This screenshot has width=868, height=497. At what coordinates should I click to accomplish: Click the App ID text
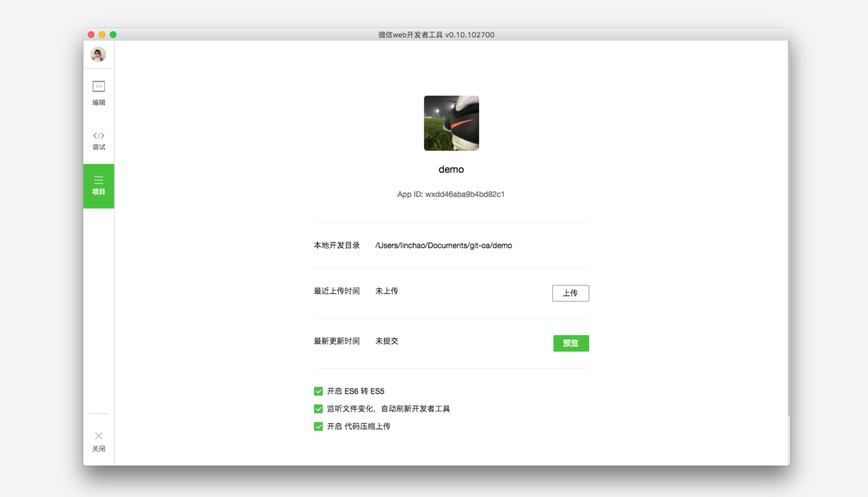(451, 194)
